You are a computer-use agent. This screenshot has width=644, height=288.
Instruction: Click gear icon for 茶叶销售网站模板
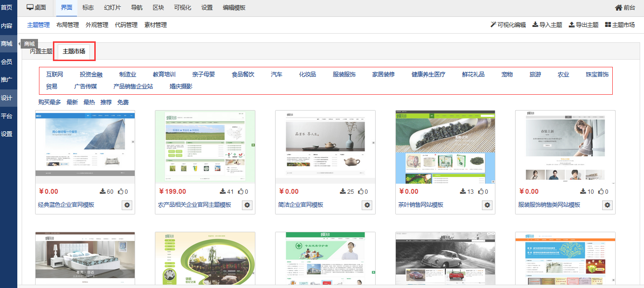tap(487, 205)
